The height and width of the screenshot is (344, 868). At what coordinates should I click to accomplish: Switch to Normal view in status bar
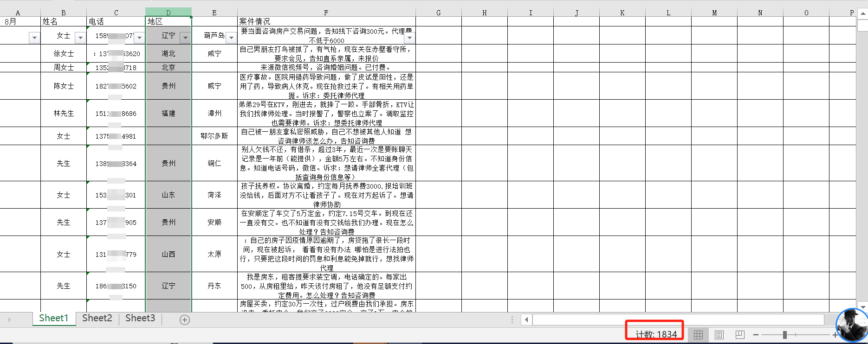click(698, 335)
